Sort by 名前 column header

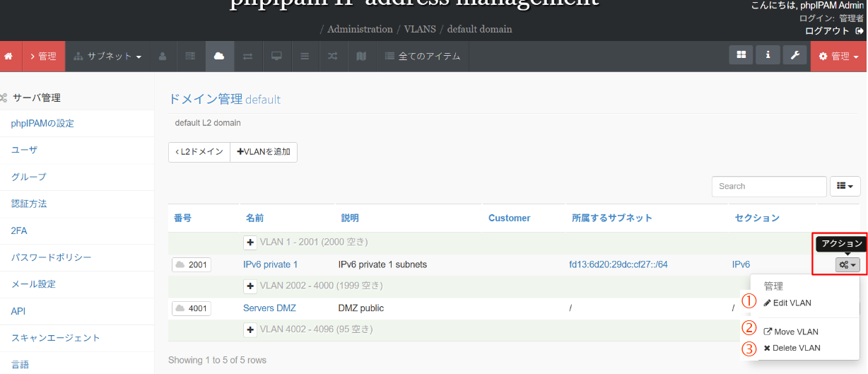click(255, 218)
